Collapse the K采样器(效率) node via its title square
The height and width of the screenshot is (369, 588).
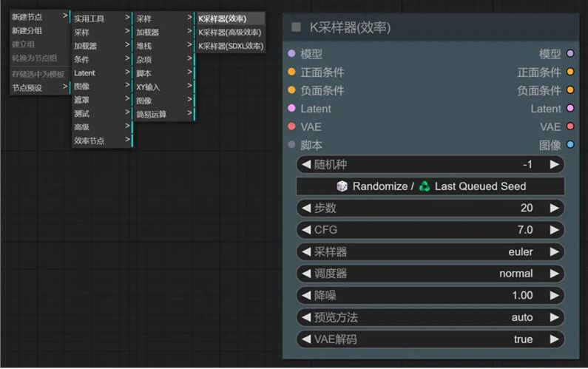pyautogui.click(x=297, y=27)
